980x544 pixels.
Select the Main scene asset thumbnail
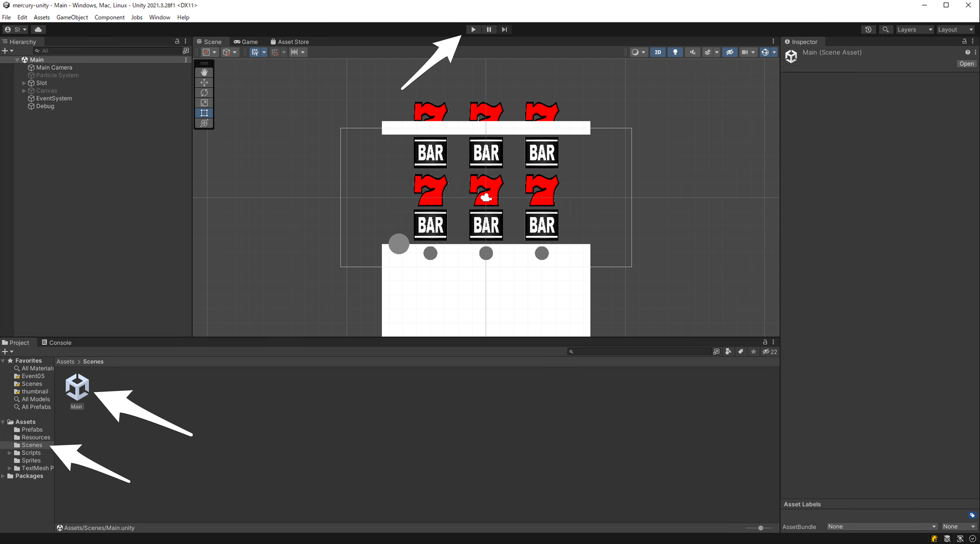coord(77,387)
